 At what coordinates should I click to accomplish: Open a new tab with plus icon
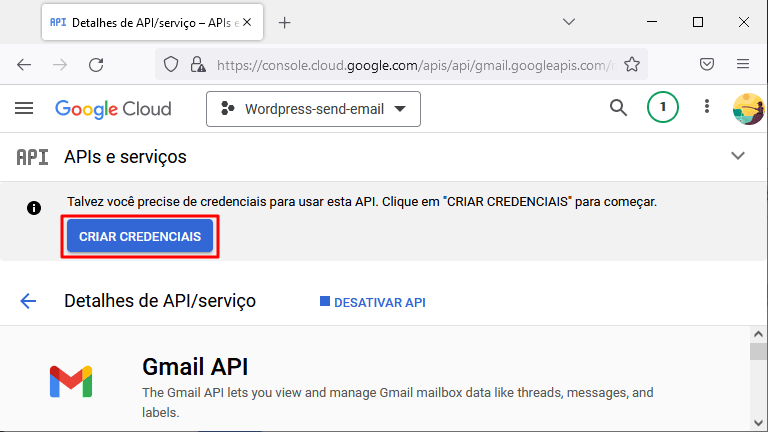click(285, 23)
